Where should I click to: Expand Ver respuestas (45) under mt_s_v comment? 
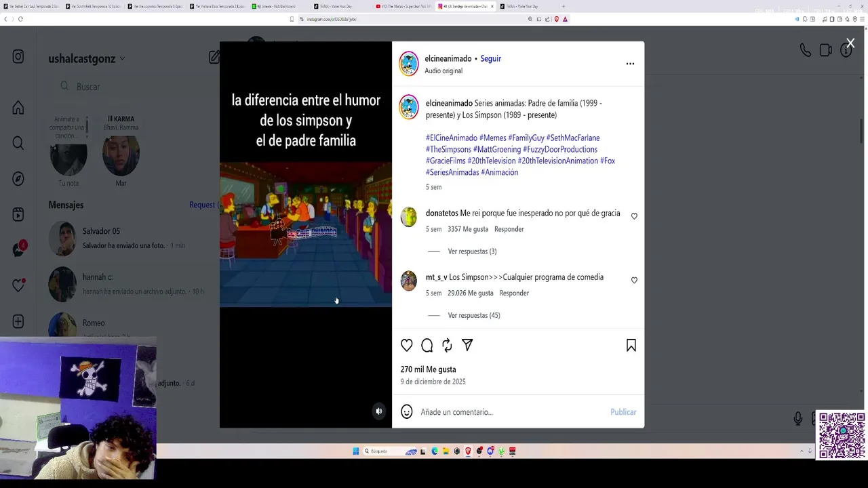tap(474, 315)
